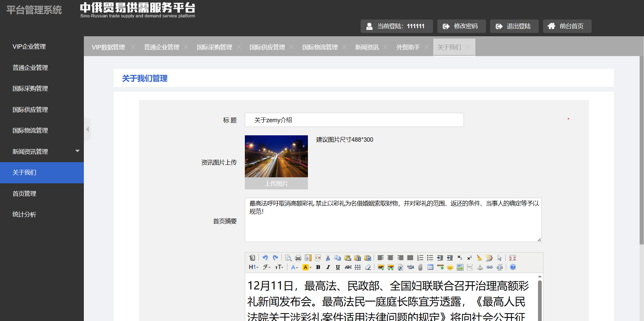Insert anchor icon in editor
644x321 pixels.
(480, 267)
